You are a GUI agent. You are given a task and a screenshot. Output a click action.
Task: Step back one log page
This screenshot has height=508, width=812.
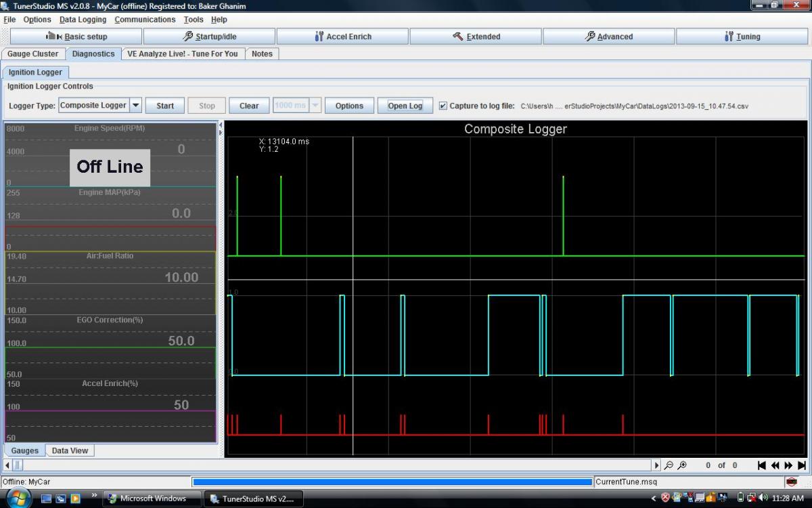[775, 465]
